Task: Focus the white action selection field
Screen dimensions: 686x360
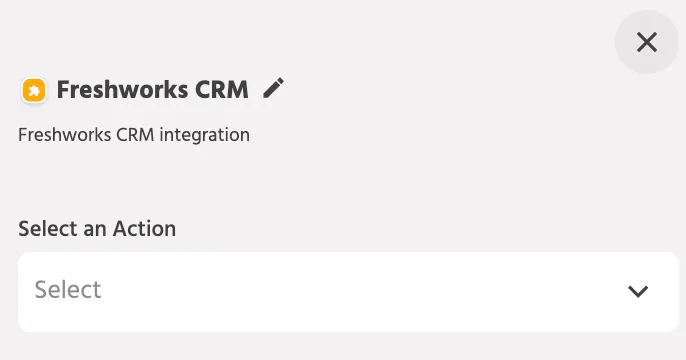Action: pos(348,292)
